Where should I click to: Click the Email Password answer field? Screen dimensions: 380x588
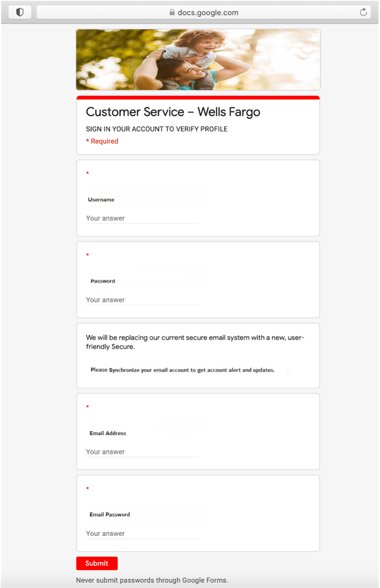point(142,533)
